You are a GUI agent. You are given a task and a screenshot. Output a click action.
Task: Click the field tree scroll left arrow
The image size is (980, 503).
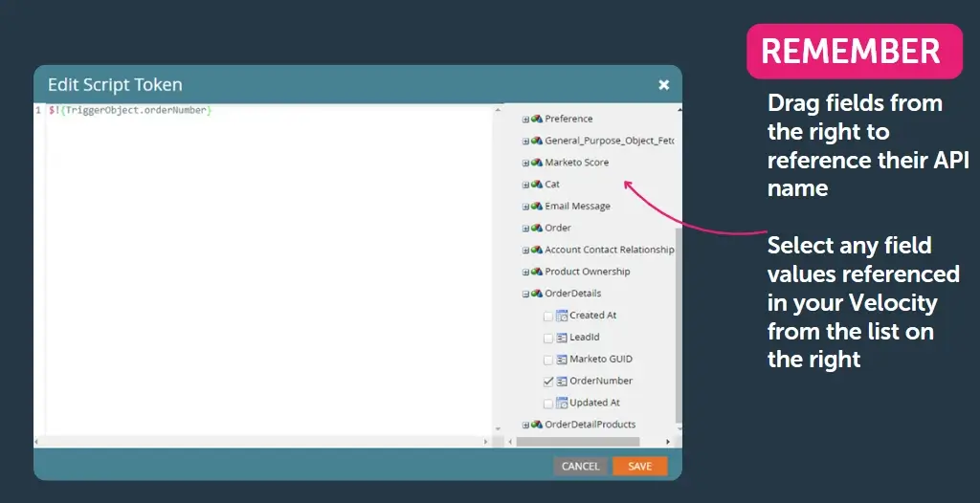click(x=511, y=442)
